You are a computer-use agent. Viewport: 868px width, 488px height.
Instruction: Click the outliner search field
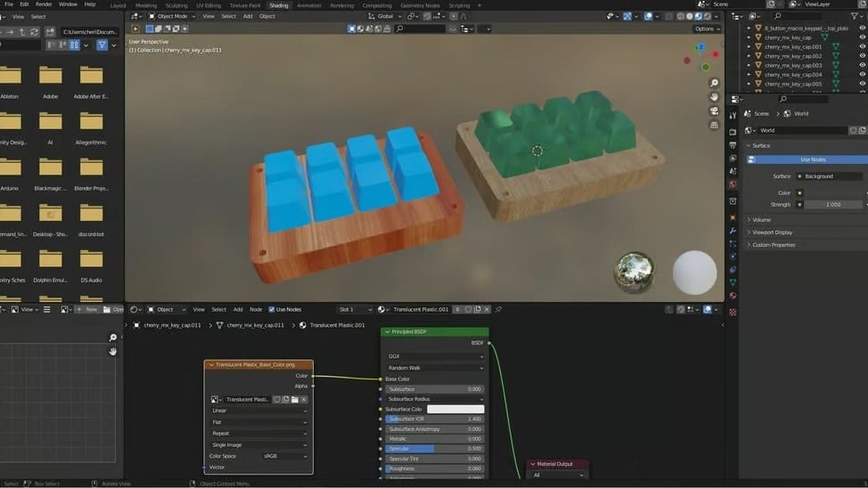(805, 17)
